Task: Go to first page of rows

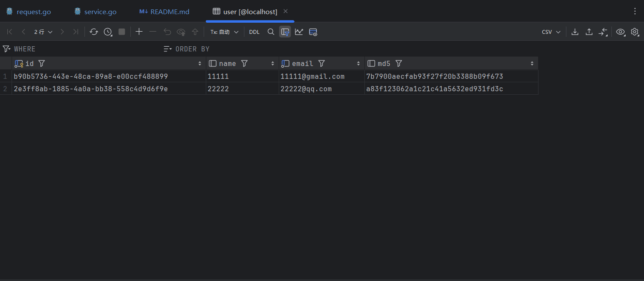Action: click(x=9, y=32)
